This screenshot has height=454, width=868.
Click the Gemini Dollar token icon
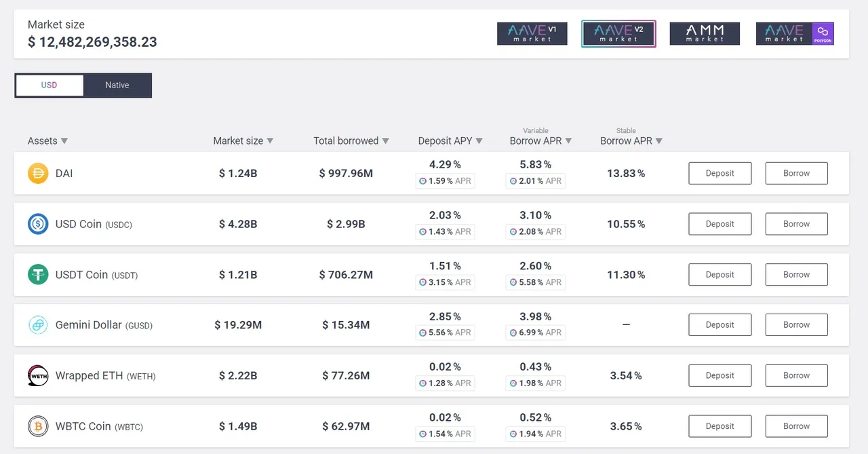click(38, 325)
